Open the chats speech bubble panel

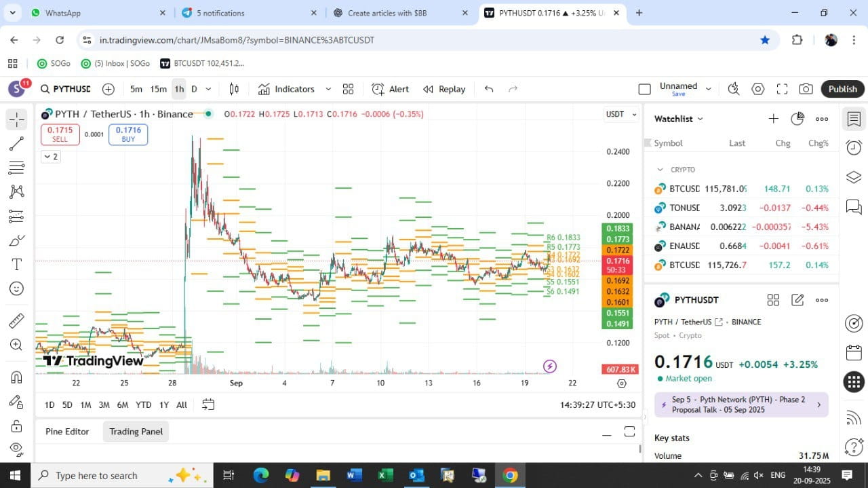(x=854, y=206)
